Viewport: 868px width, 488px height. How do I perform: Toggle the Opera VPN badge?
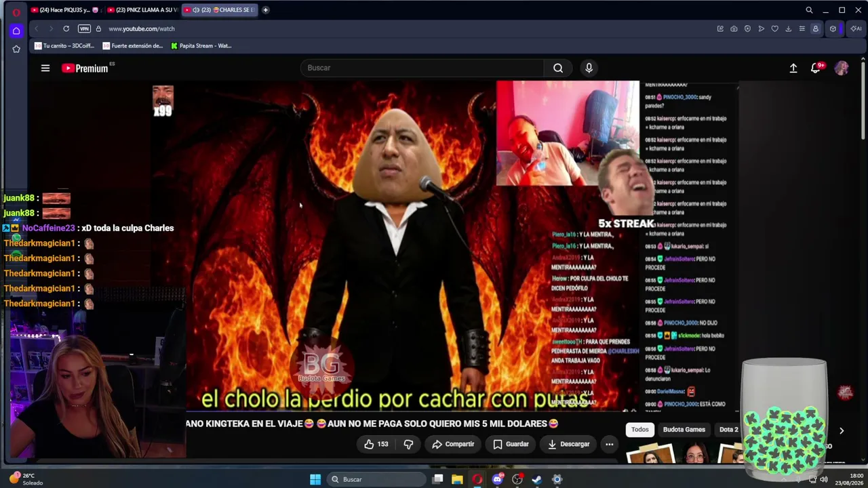click(84, 28)
